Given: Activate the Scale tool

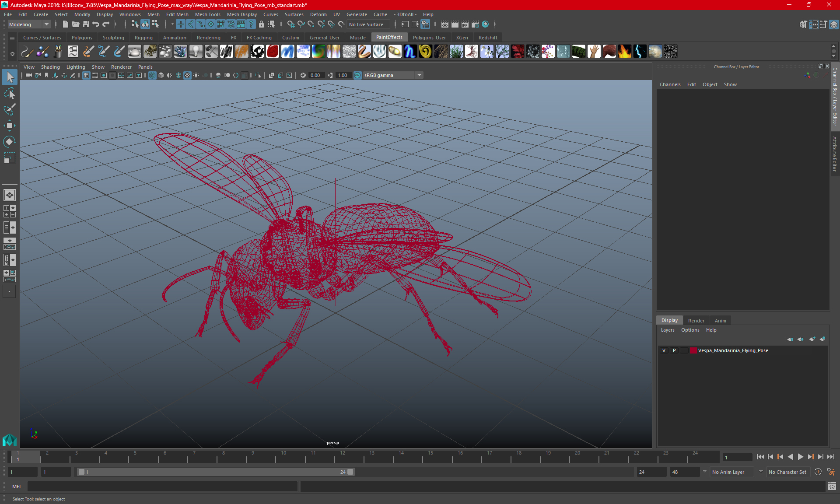Looking at the screenshot, I should click(9, 157).
